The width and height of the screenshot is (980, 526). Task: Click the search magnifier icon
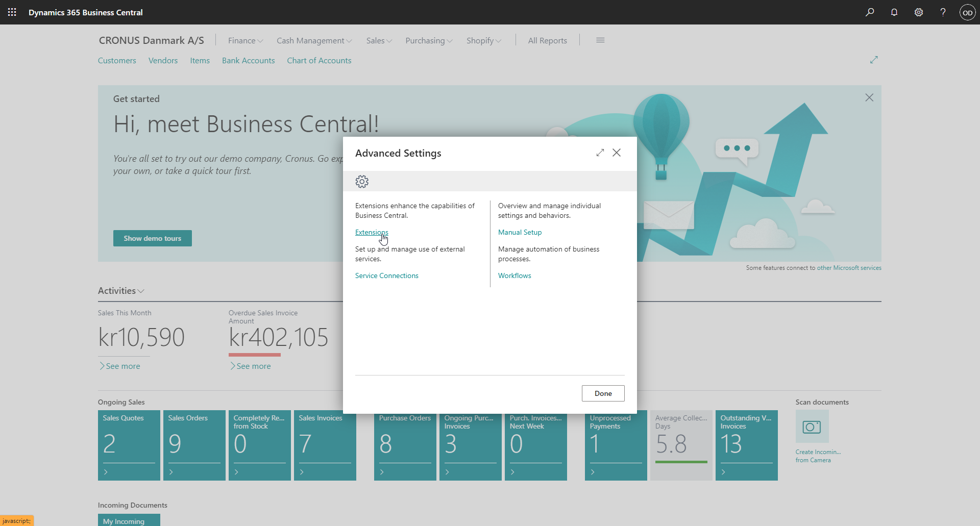coord(870,12)
